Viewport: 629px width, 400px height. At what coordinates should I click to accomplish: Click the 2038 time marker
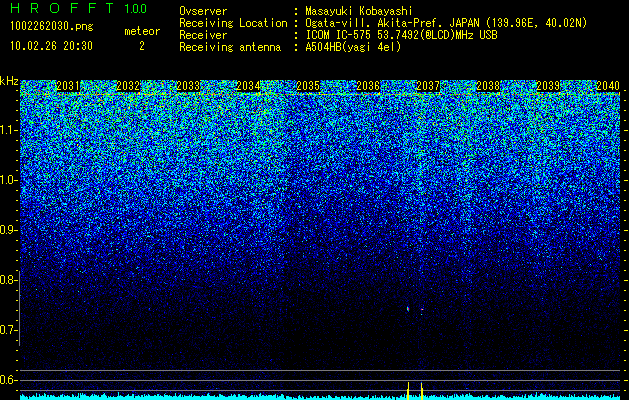tap(488, 86)
